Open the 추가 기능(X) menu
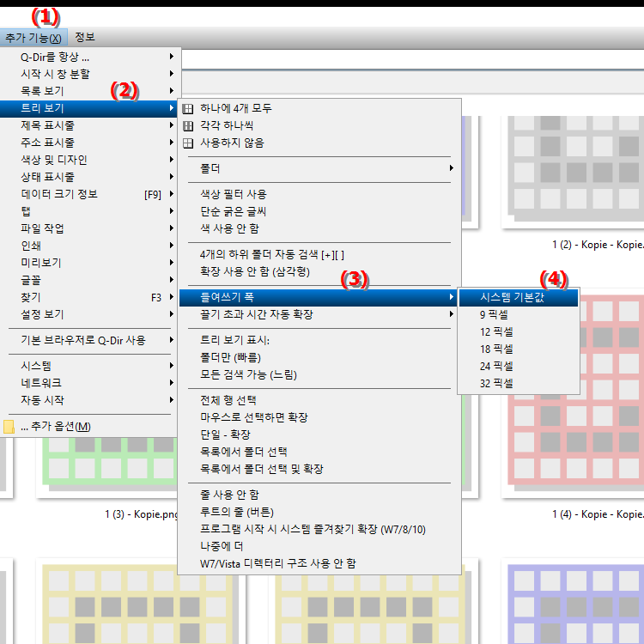This screenshot has width=644, height=644. [33, 38]
